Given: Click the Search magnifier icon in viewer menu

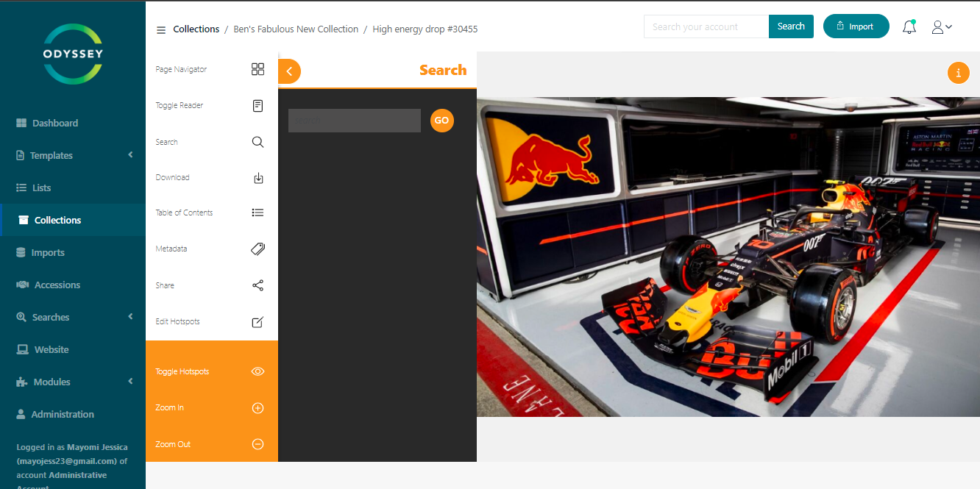Looking at the screenshot, I should pos(258,142).
